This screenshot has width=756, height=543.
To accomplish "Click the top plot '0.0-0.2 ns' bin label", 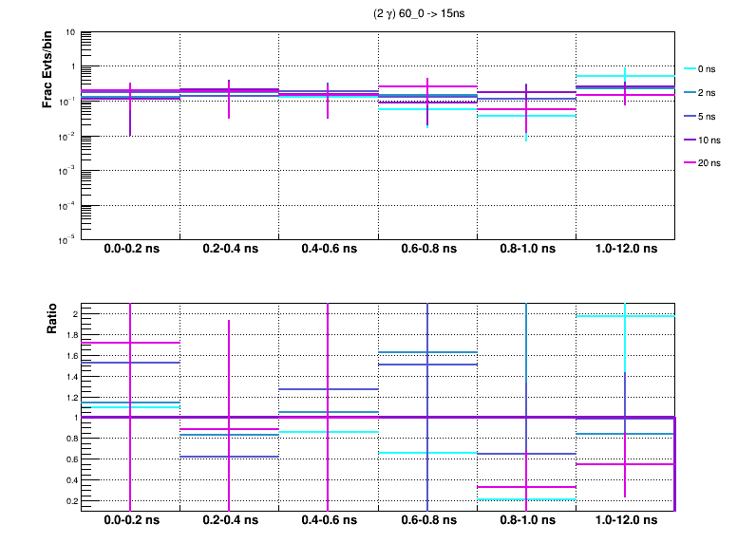I will (x=131, y=249).
